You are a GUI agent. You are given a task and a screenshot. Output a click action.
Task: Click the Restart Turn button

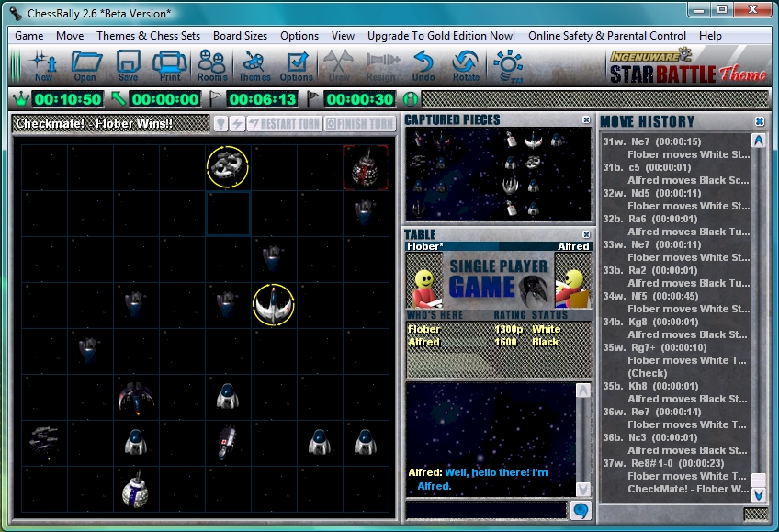[285, 123]
